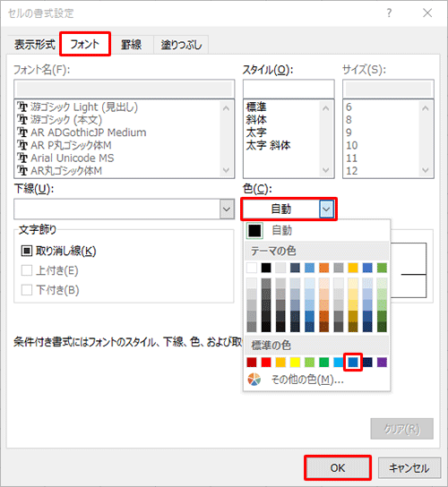Pick white theme color swatch
Screen dimensions: 448x487
point(252,268)
